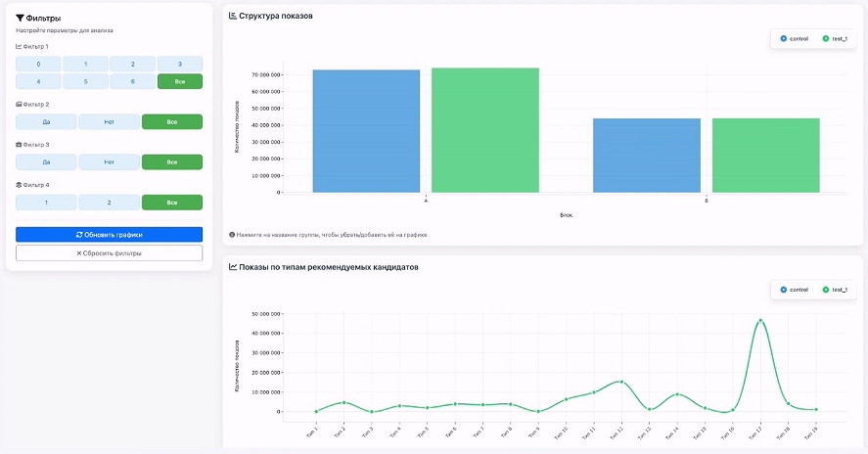Click the Обновить графики button

(109, 235)
